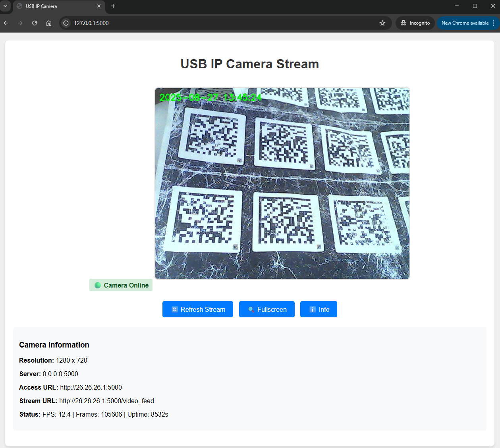This screenshot has height=448, width=500.
Task: Click the live camera video feed
Action: (x=282, y=183)
